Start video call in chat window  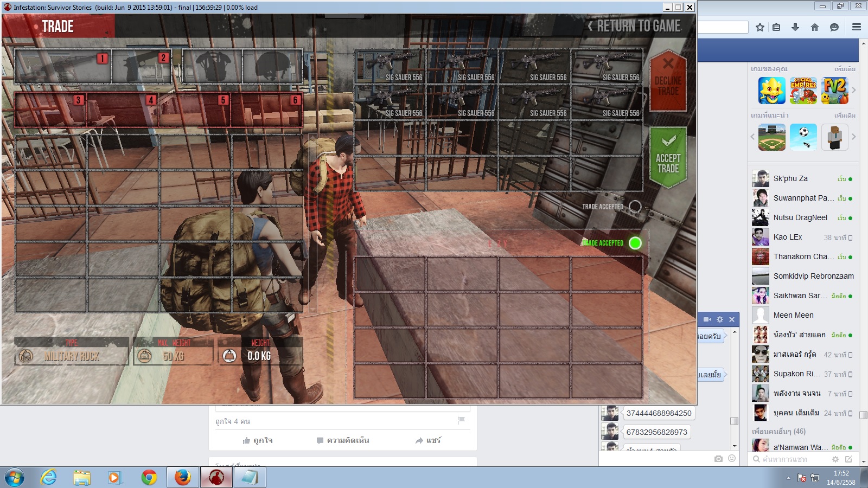point(707,319)
